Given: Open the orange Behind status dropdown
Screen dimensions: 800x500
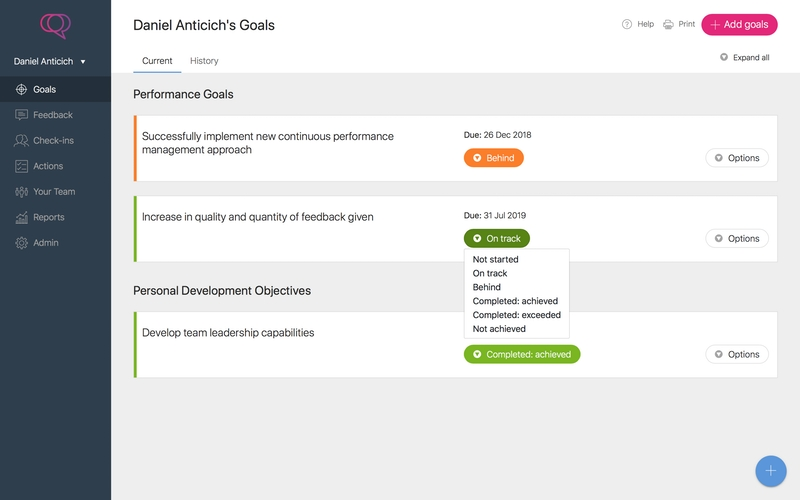Looking at the screenshot, I should tap(493, 158).
